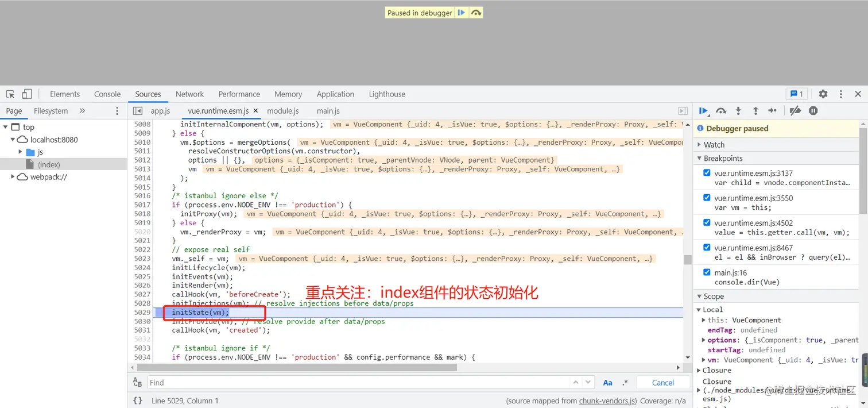Go to next find match
Image resolution: width=868 pixels, height=408 pixels.
588,382
